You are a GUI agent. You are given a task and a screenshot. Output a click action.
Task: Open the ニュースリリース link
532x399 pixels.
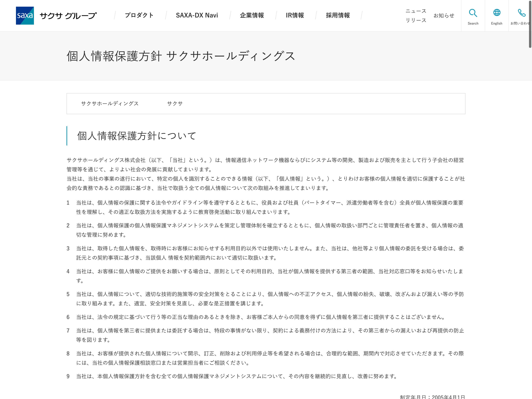416,16
